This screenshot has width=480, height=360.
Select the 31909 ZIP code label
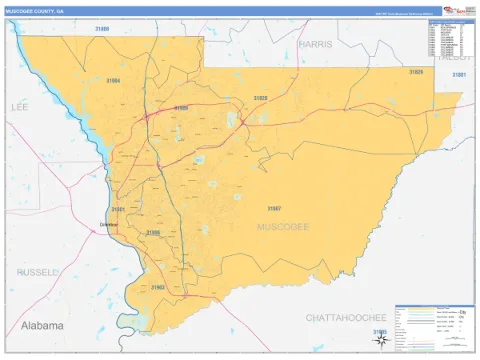[181, 108]
